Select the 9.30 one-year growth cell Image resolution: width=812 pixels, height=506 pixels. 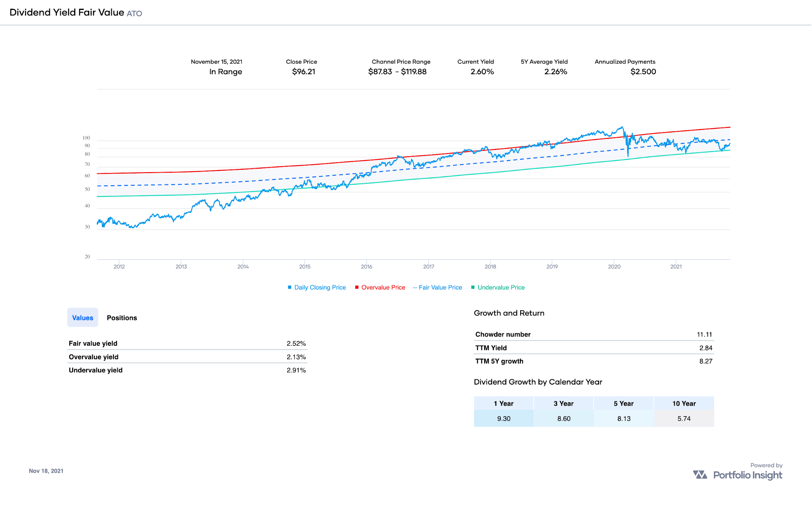504,418
